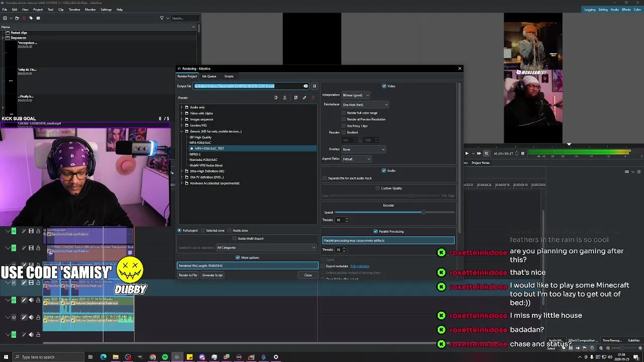Screen dimensions: 644x362
Task: Toggle the More options checkbox
Action: (238, 257)
